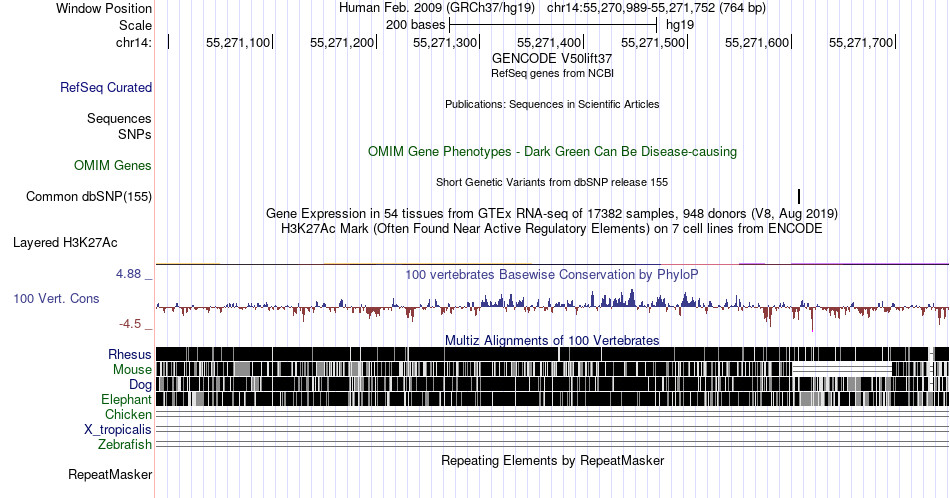Click the Scale label
This screenshot has width=950, height=498.
point(136,25)
